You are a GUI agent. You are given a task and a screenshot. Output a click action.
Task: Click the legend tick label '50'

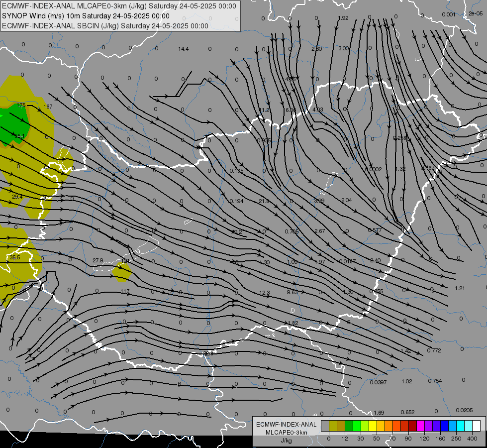[x=377, y=439]
